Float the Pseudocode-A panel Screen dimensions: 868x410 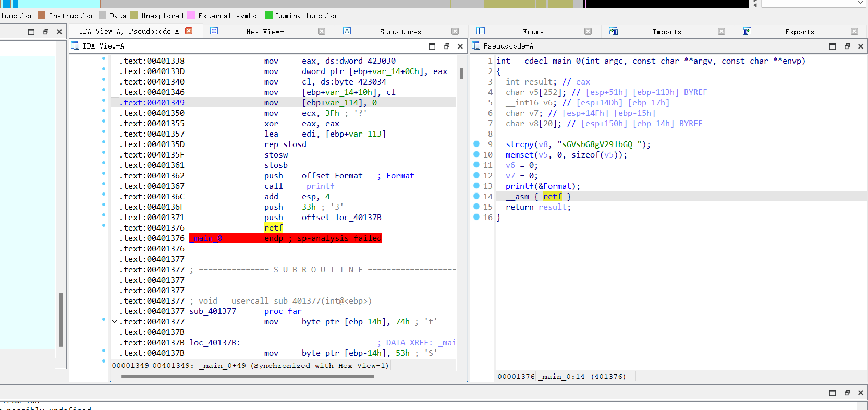[x=847, y=46]
